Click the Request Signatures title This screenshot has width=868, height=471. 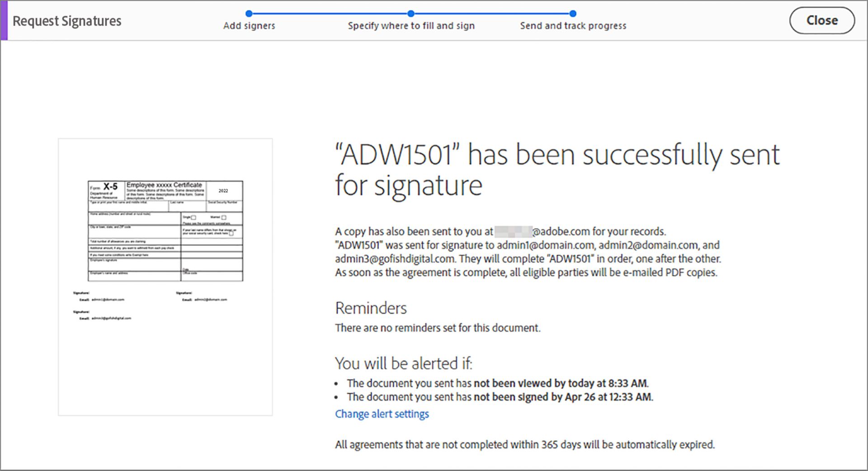coord(67,21)
